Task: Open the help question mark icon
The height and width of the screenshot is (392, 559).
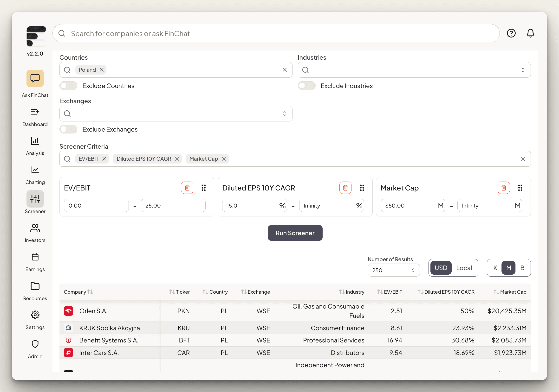Action: [511, 33]
